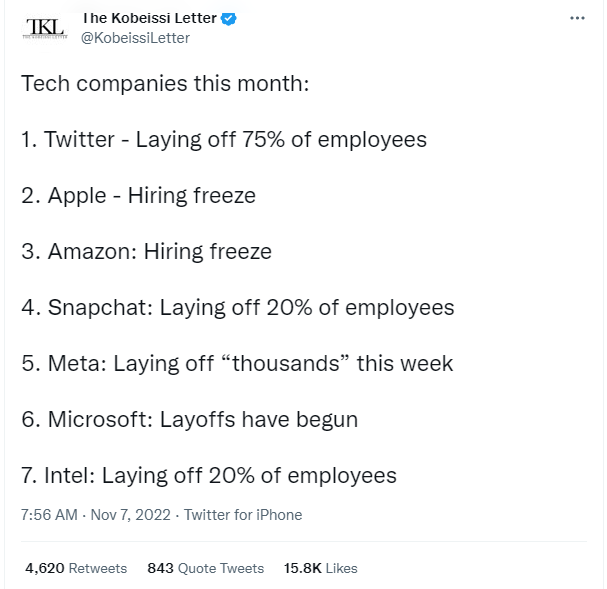The height and width of the screenshot is (589, 607).
Task: Click the Snapchat layoffs line
Action: click(x=238, y=308)
